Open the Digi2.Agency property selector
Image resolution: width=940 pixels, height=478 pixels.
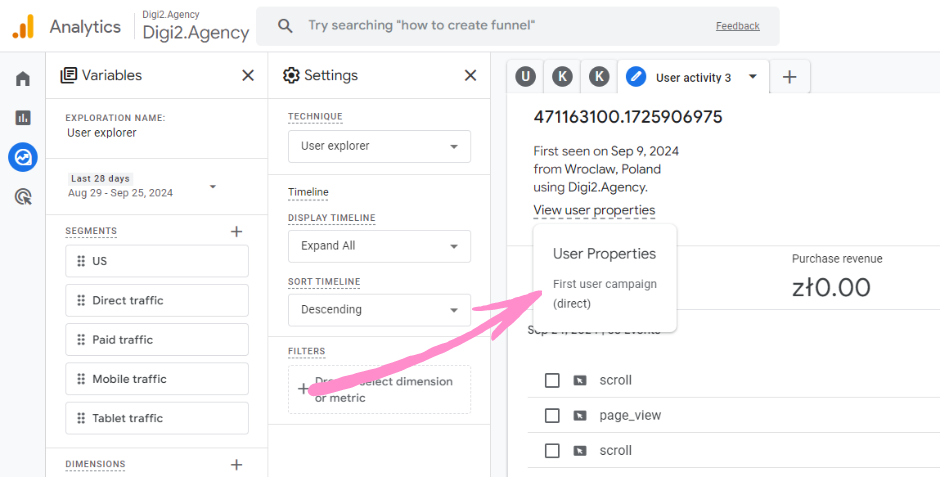point(195,26)
